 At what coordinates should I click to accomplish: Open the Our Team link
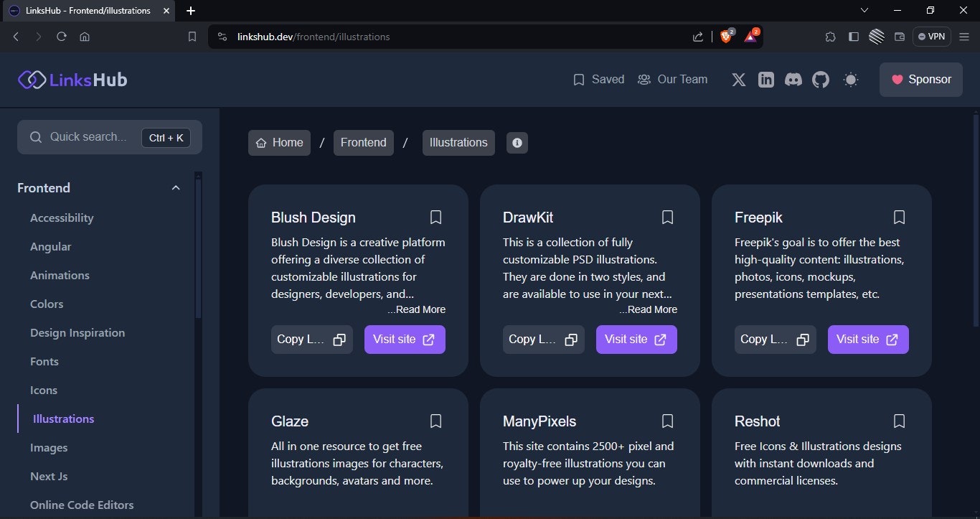[673, 80]
